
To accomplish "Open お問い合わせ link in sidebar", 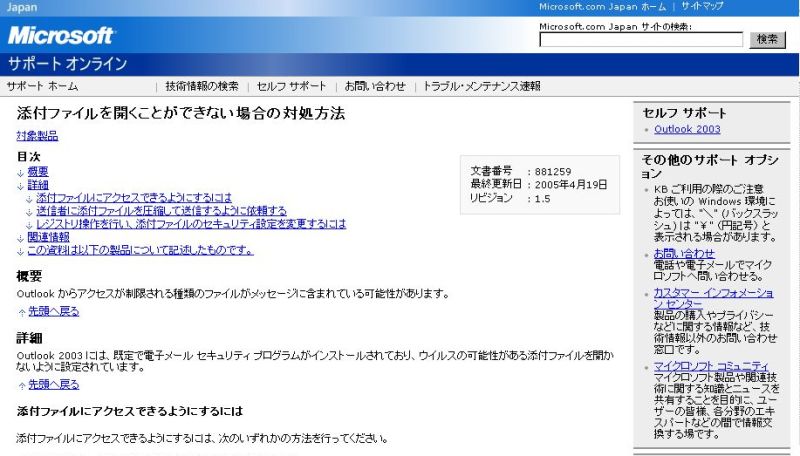I will tap(684, 254).
